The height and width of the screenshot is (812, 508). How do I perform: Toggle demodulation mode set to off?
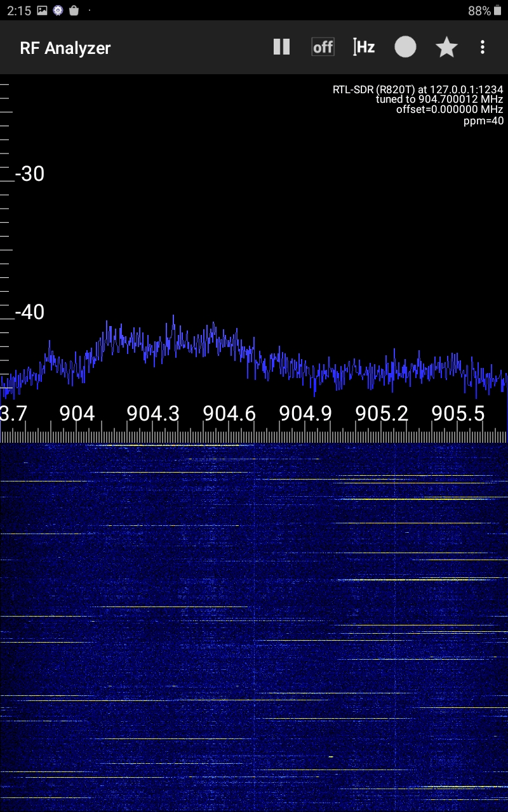click(x=323, y=47)
